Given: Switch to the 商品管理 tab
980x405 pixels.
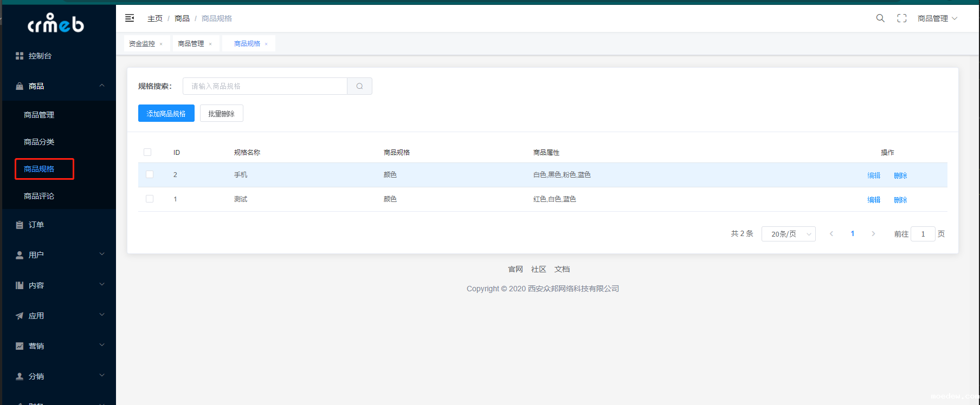Looking at the screenshot, I should tap(191, 44).
